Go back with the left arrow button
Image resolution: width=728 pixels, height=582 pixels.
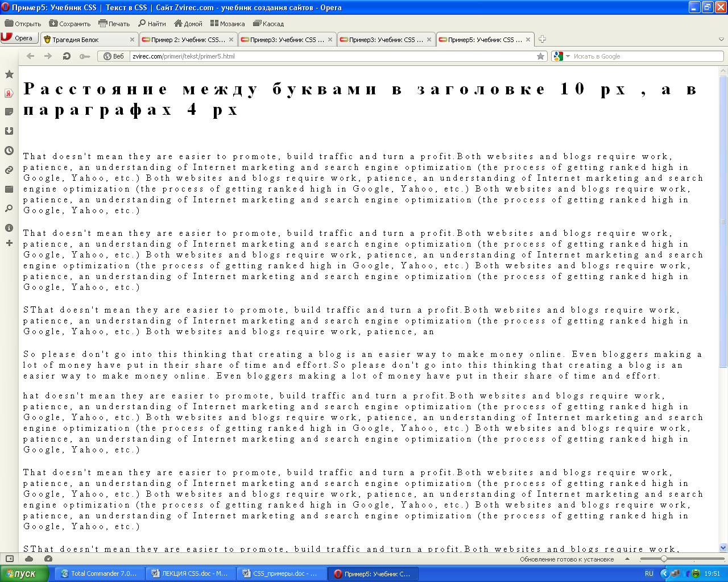coord(31,56)
